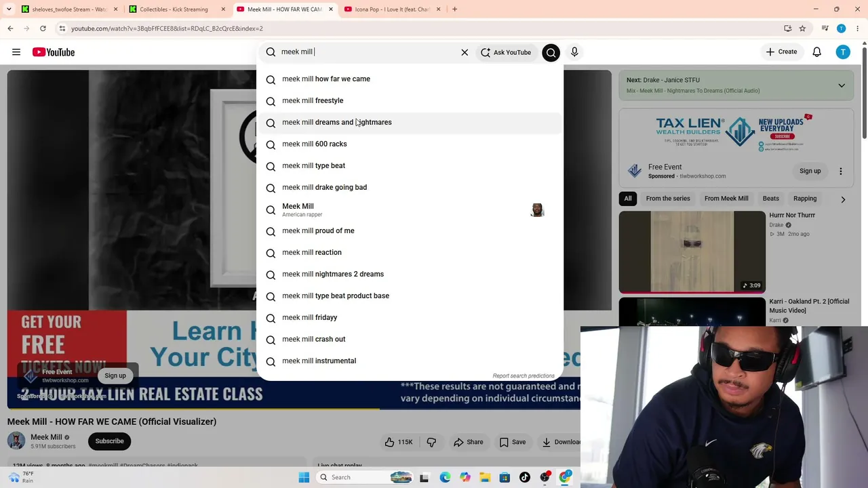Image resolution: width=868 pixels, height=488 pixels.
Task: Dislike the video
Action: [431, 442]
